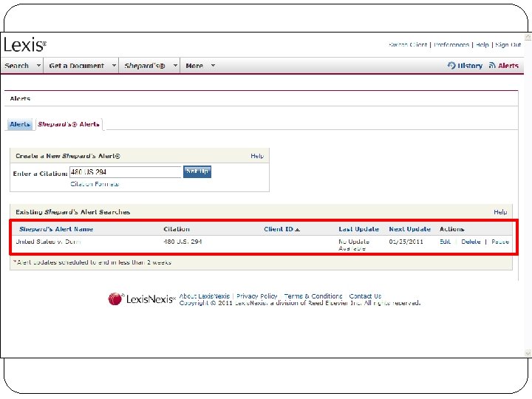This screenshot has height=399, width=532.
Task: Click the Lexis logo
Action: point(25,44)
